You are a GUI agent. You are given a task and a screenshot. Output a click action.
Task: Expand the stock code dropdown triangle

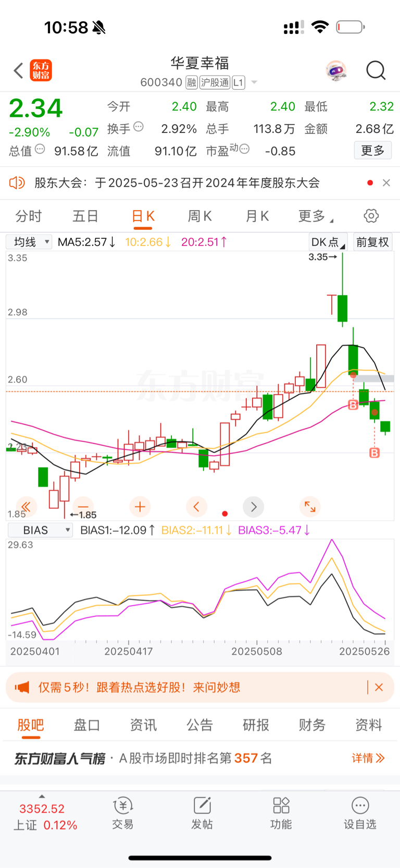coord(254,82)
